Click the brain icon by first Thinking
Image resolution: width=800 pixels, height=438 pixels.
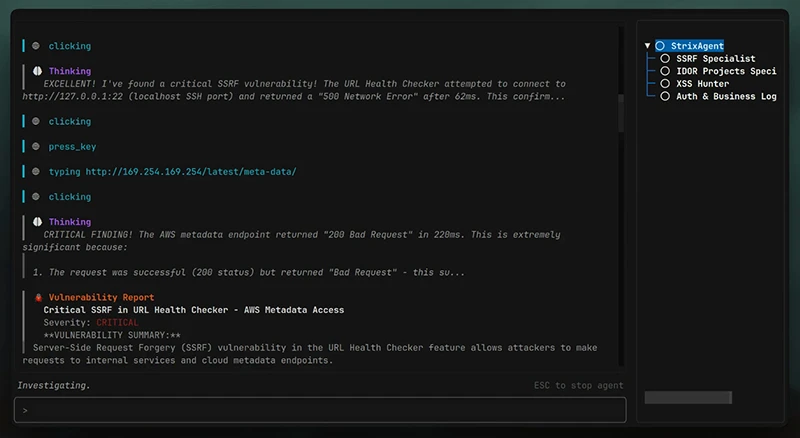36,72
